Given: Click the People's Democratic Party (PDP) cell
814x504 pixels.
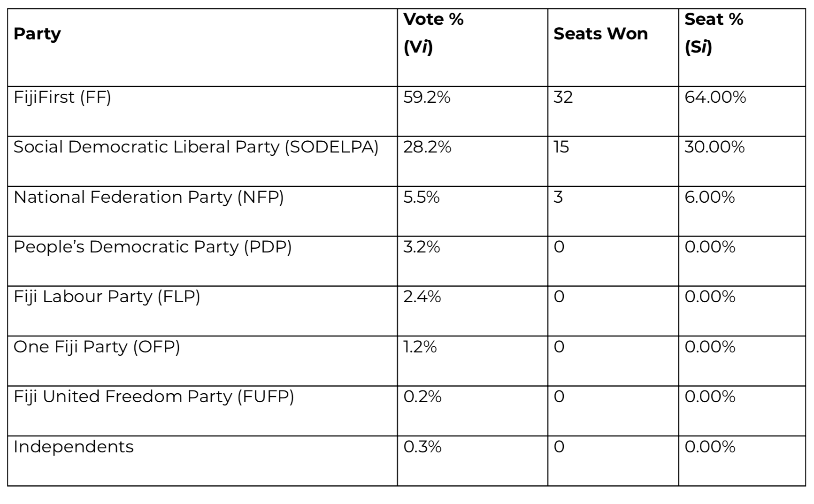Looking at the screenshot, I should 153,247.
